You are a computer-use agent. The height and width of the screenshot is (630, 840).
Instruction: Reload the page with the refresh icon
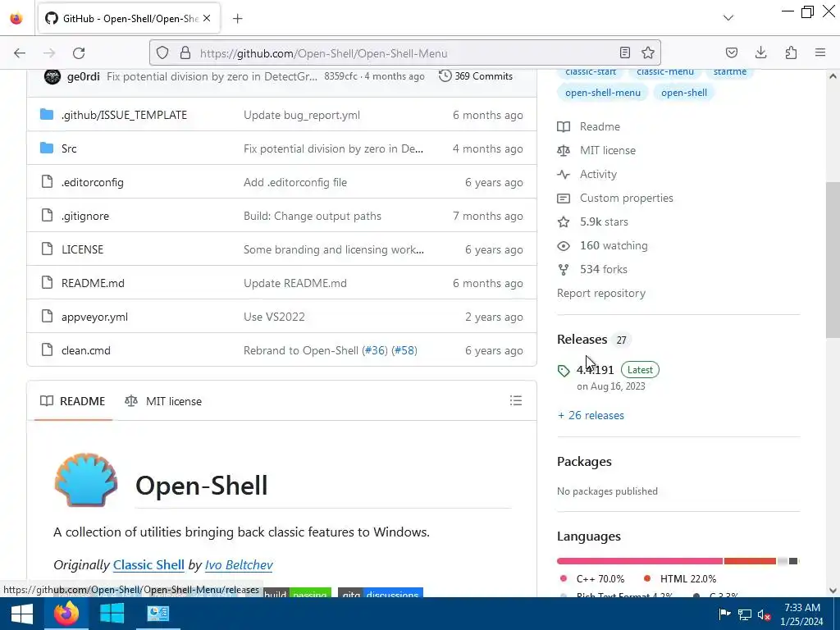79,53
